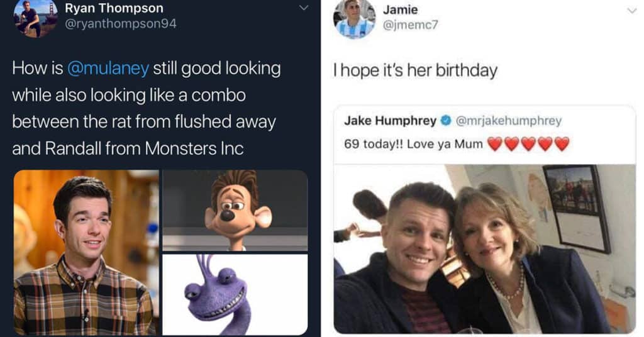Click the verified badge beside Jake Humphrey

point(446,121)
